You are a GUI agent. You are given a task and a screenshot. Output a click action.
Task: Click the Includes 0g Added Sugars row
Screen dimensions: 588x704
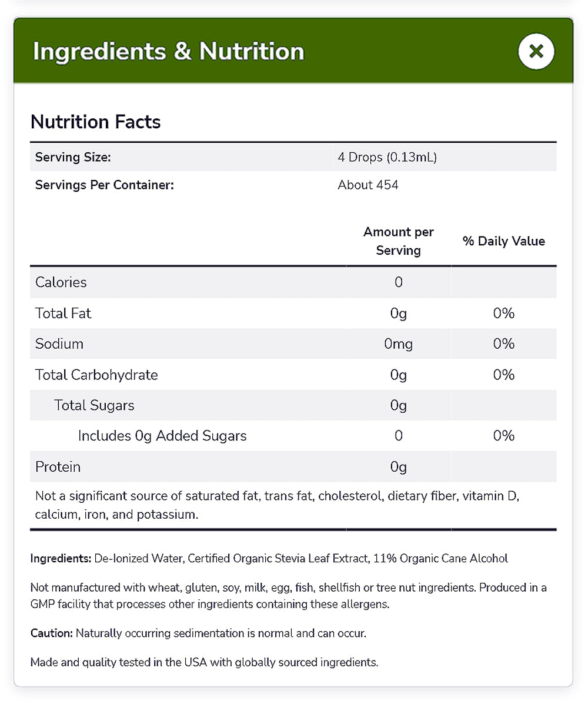click(162, 436)
